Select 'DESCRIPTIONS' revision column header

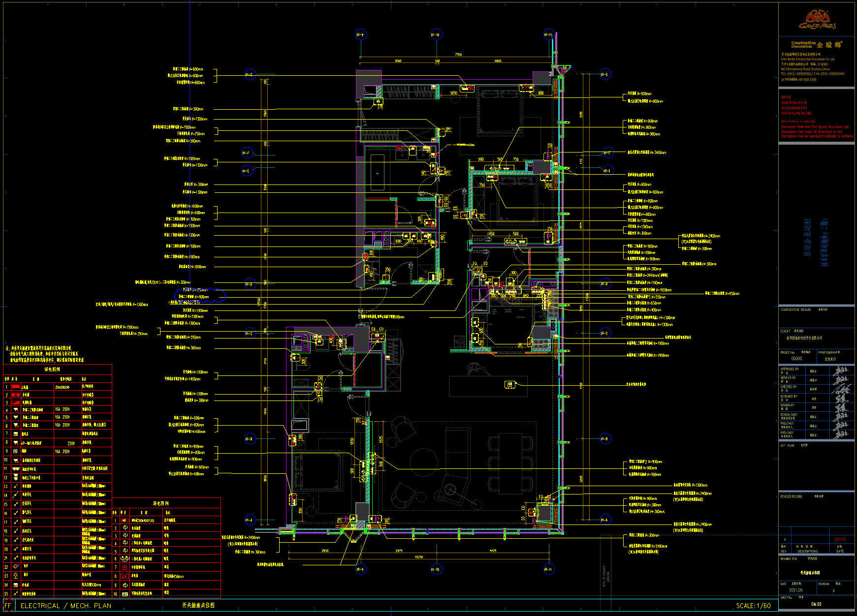click(807, 551)
